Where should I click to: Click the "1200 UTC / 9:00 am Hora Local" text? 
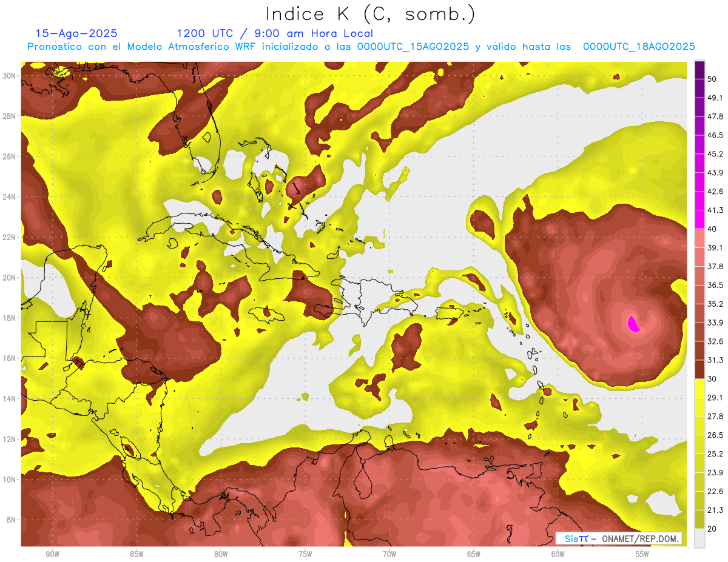tap(275, 33)
